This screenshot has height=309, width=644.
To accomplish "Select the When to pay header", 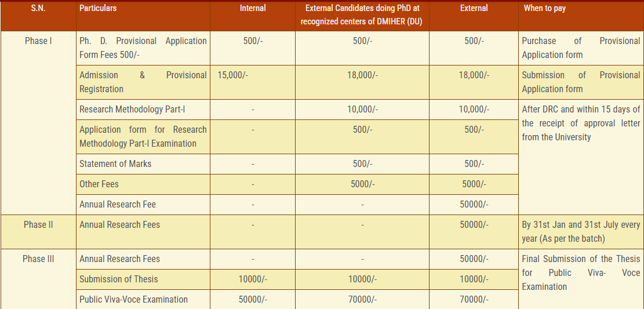I will coord(544,8).
